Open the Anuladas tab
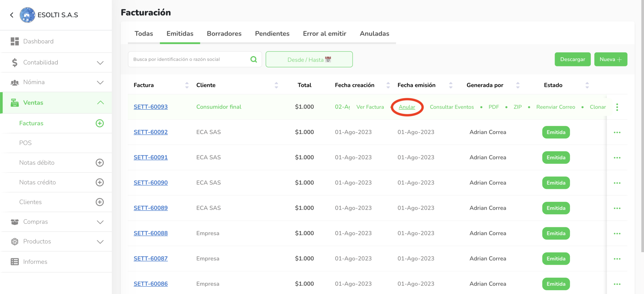 [374, 34]
